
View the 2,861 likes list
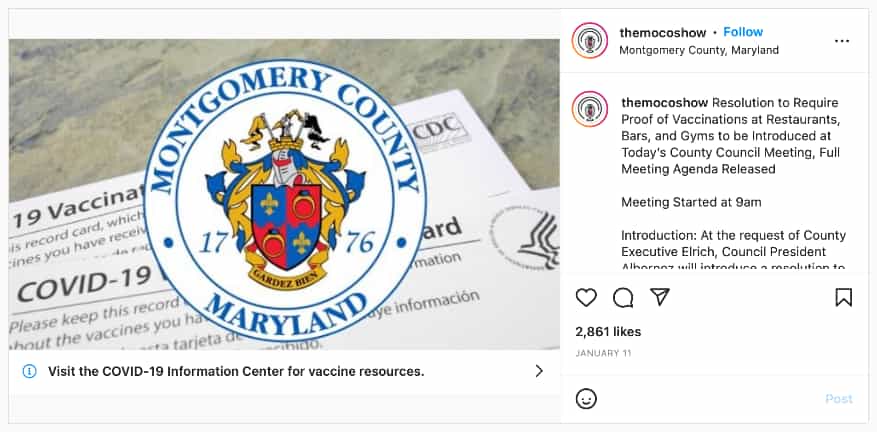point(608,332)
